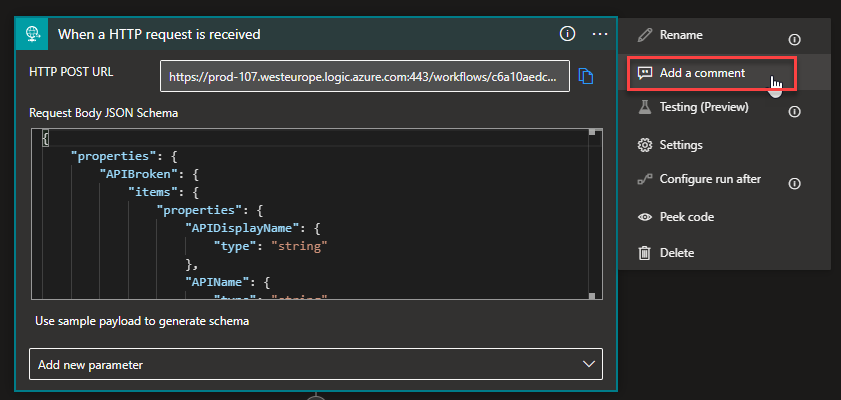Open the ellipsis menu on the trigger card
This screenshot has width=841, height=400.
tap(600, 34)
